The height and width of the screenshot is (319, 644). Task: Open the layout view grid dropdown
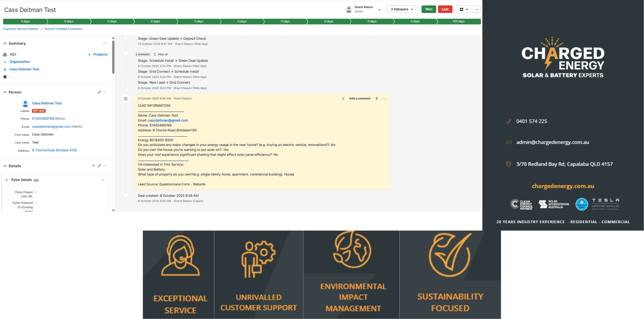point(464,10)
